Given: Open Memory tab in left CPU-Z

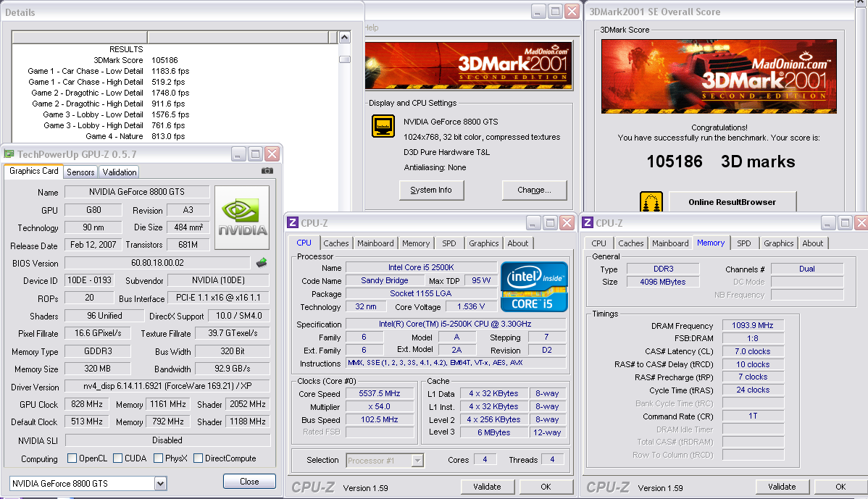Looking at the screenshot, I should [416, 243].
